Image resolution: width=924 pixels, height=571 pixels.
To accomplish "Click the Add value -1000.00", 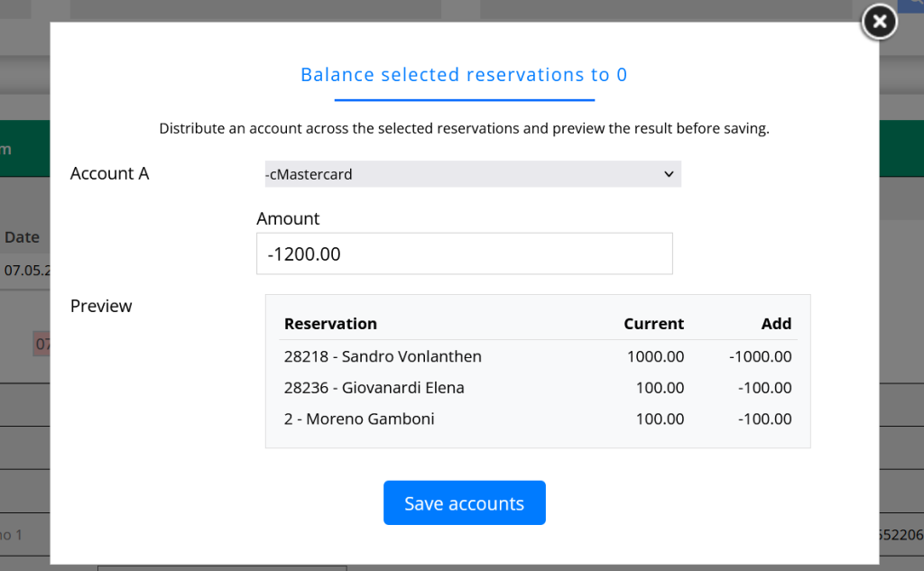I will click(760, 356).
